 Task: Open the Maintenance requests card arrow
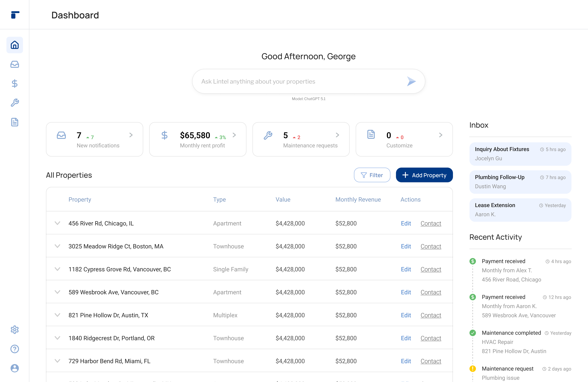coord(338,135)
